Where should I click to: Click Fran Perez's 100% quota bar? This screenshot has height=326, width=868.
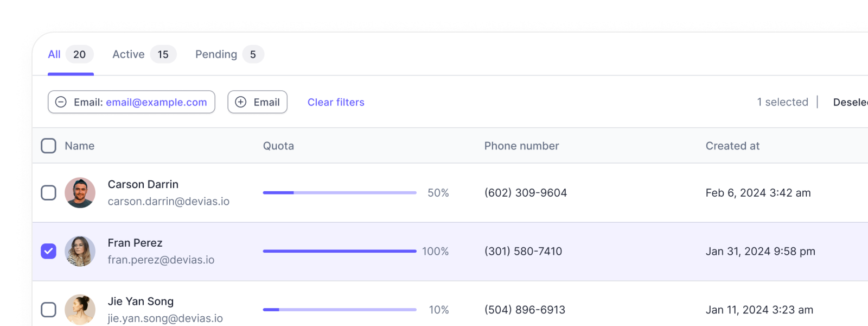coord(340,251)
